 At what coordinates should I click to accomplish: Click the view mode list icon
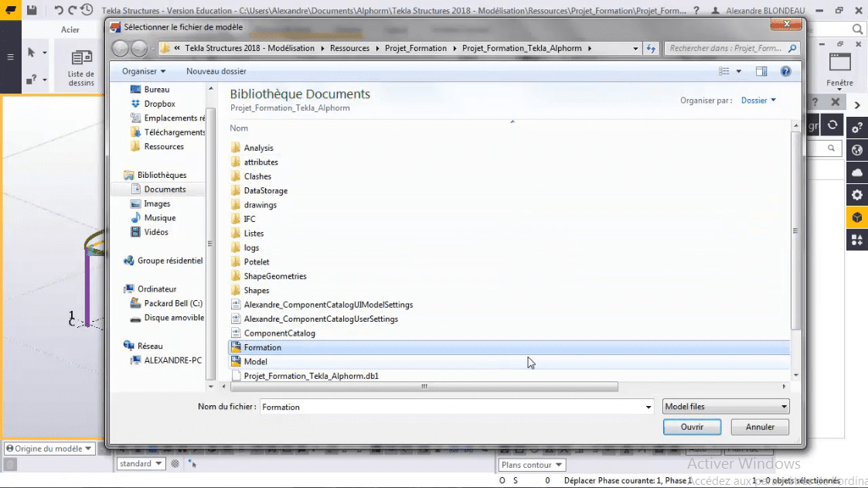pos(723,71)
